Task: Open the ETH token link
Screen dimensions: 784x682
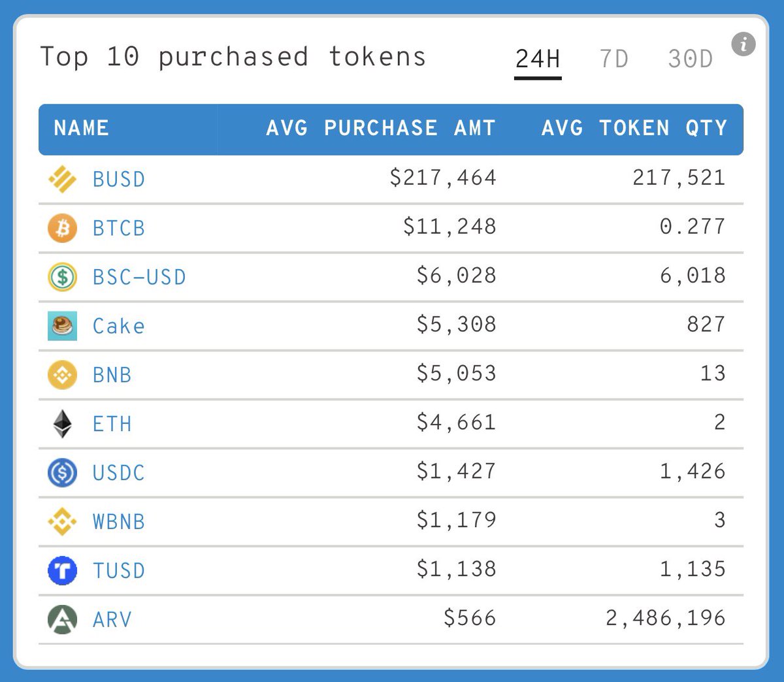Action: pyautogui.click(x=112, y=424)
